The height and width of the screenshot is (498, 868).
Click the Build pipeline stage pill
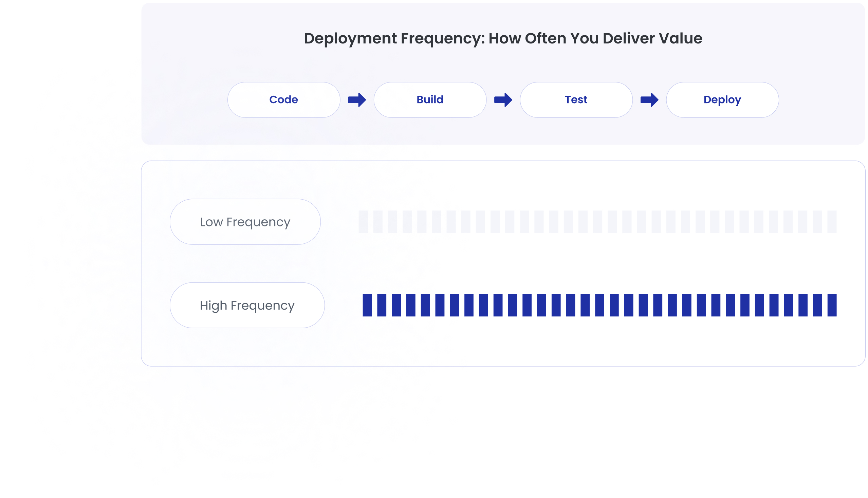coord(429,99)
